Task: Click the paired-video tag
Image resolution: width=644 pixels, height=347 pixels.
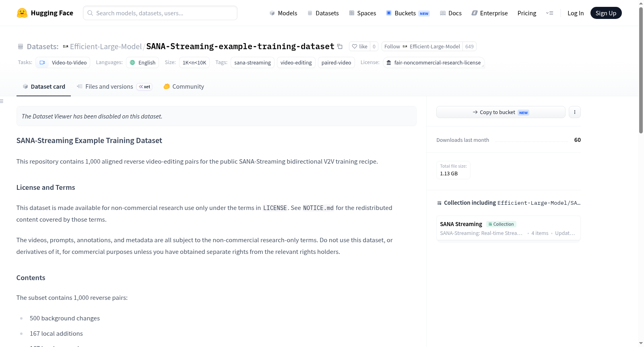Action: coord(336,62)
